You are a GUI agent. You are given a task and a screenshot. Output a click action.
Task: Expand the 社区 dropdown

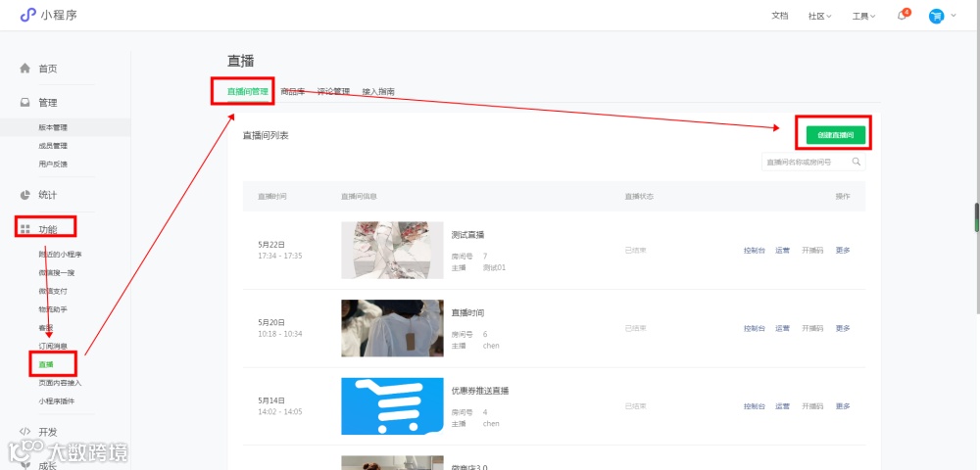pyautogui.click(x=819, y=17)
